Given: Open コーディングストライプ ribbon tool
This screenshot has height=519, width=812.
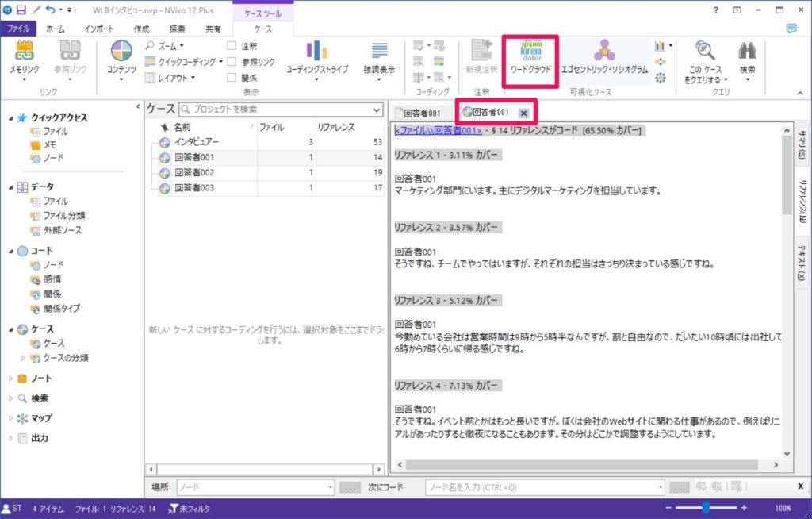Looking at the screenshot, I should (316, 52).
